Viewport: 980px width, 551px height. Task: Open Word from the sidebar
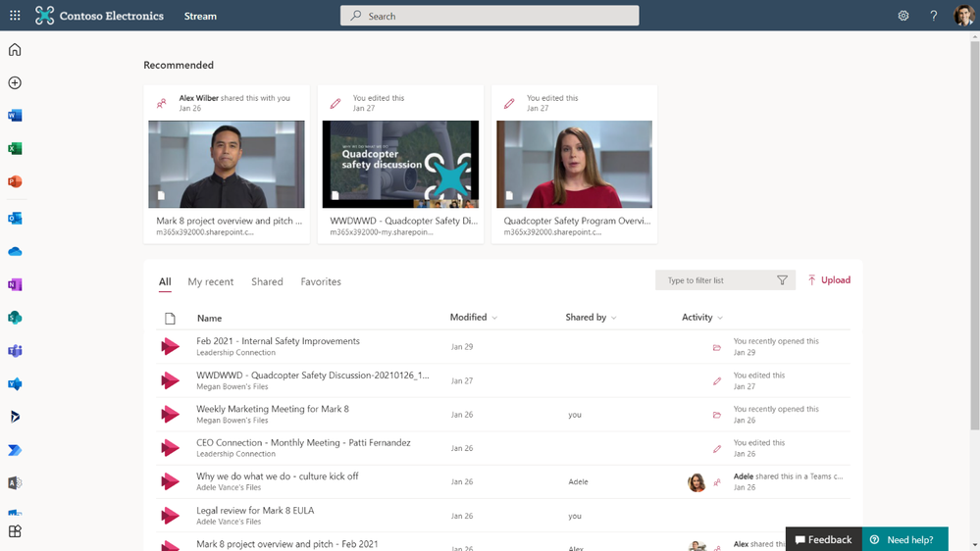pyautogui.click(x=15, y=116)
